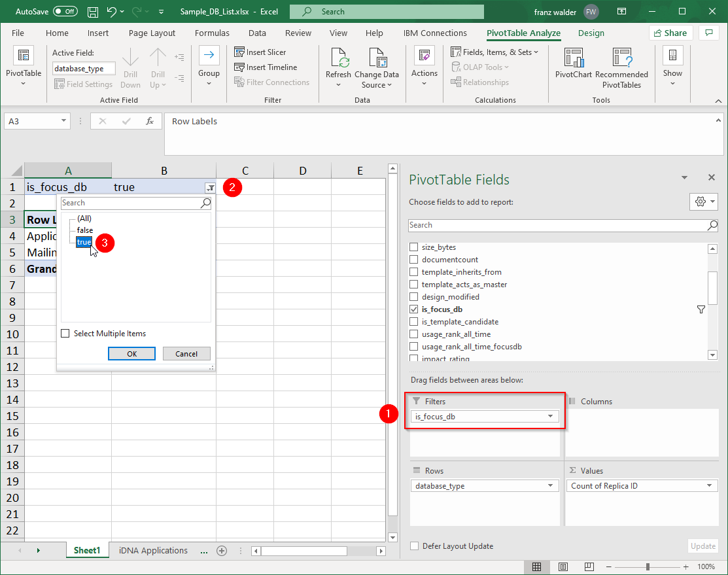
Task: Open Count of Replica ID dropdown
Action: [x=709, y=486]
